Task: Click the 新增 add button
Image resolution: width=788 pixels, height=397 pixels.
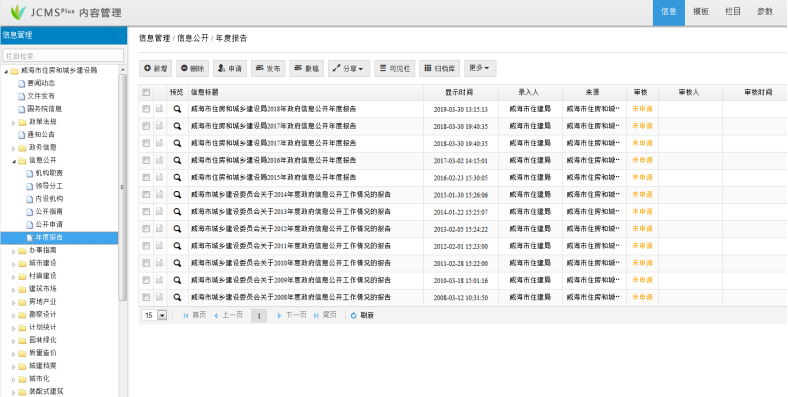Action: (x=155, y=68)
